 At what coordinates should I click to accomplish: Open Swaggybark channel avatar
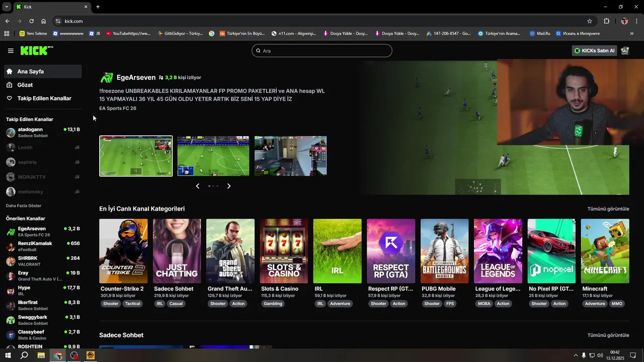[x=11, y=320]
